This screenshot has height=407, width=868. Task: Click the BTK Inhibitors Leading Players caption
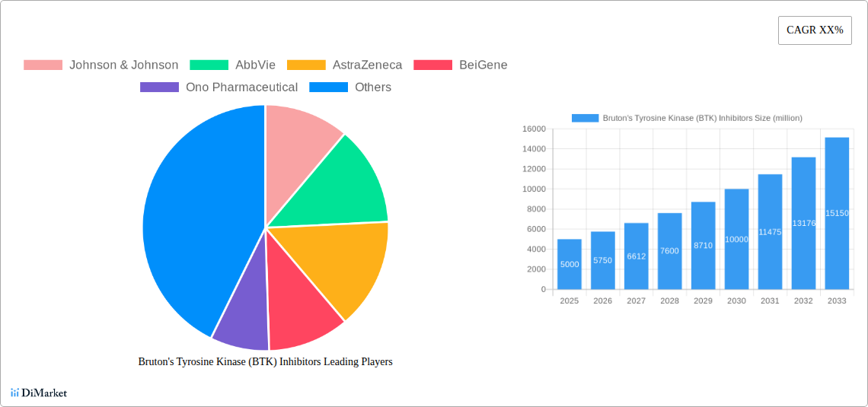click(x=265, y=362)
